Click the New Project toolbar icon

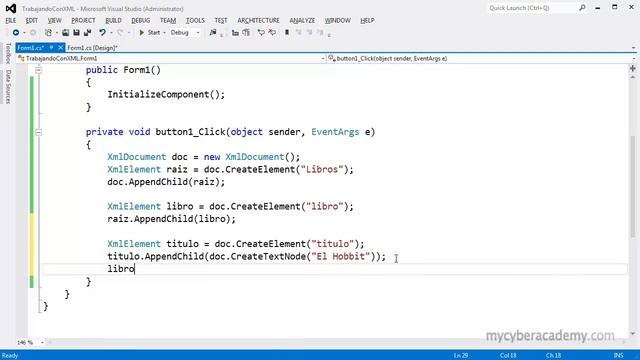click(x=48, y=33)
